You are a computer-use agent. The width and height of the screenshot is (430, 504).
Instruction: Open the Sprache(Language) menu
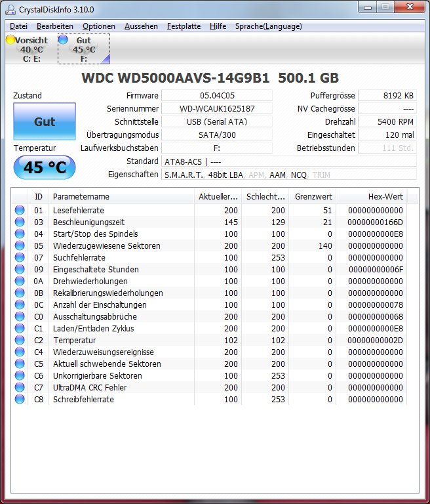269,26
